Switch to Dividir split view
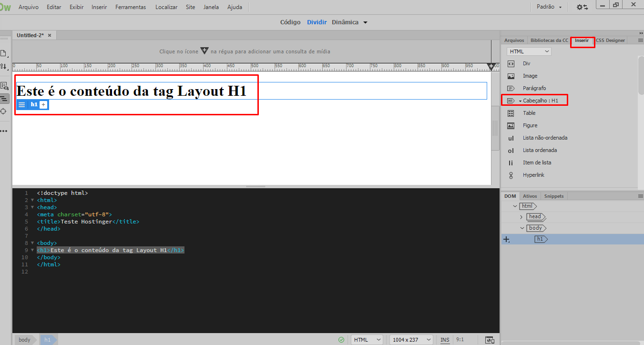644x345 pixels. click(317, 22)
